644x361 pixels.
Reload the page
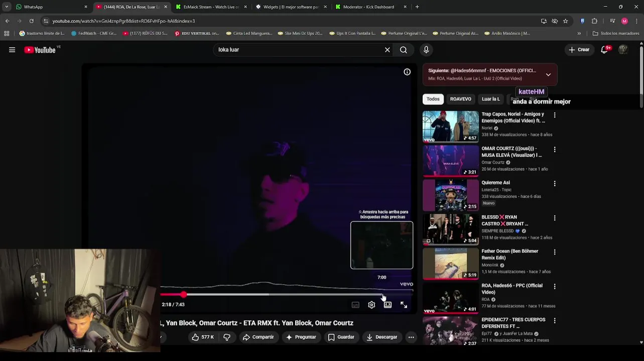(31, 21)
